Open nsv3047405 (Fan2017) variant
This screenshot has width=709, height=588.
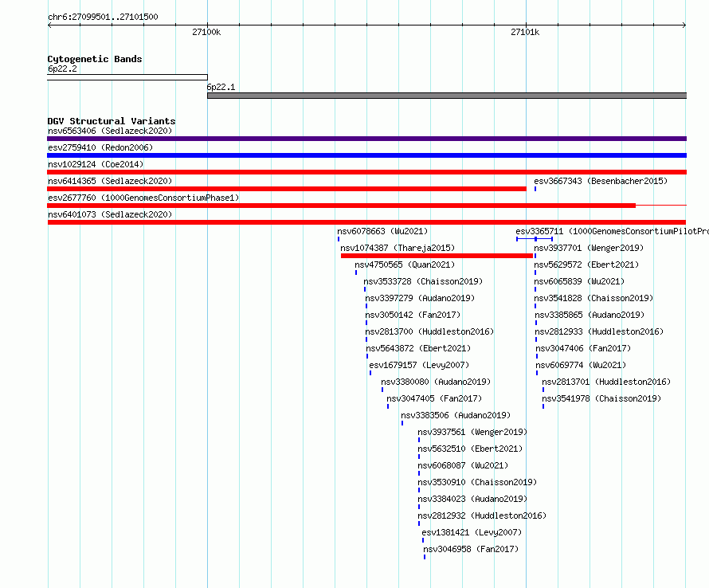click(434, 398)
